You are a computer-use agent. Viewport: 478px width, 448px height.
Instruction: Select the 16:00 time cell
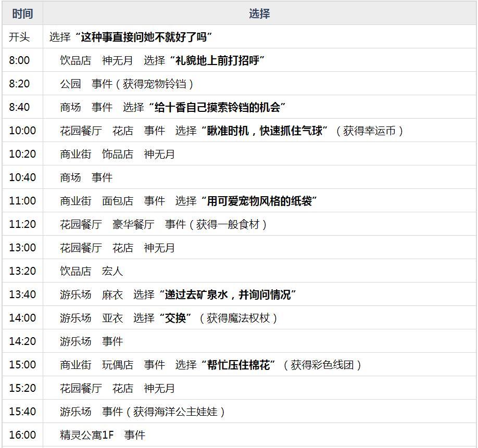(x=22, y=435)
